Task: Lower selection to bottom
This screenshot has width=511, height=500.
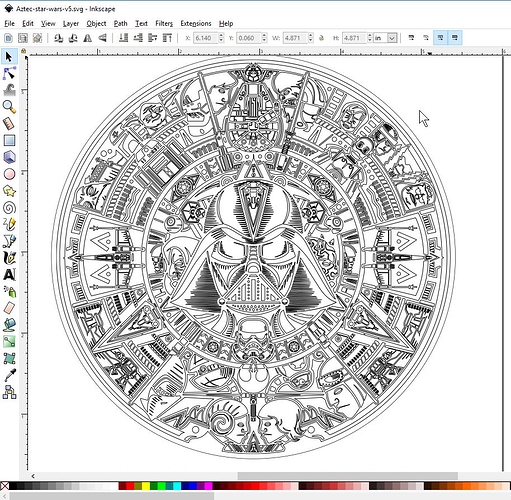Action: click(124, 38)
